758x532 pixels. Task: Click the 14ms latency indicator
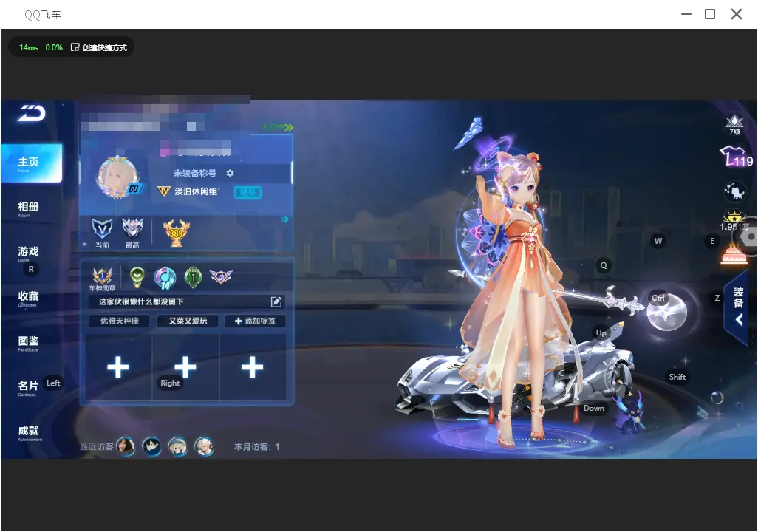(x=29, y=47)
